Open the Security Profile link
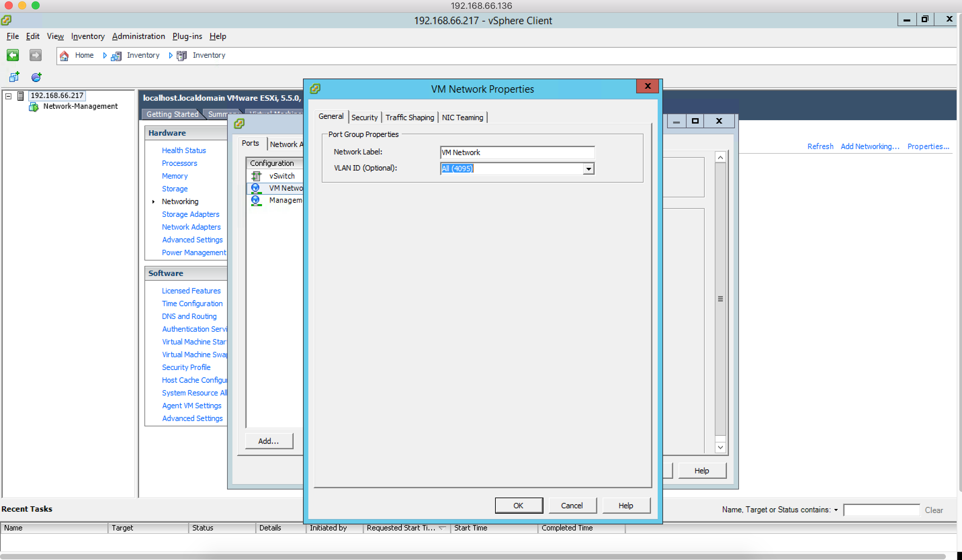Viewport: 962px width, 560px height. pyautogui.click(x=186, y=367)
